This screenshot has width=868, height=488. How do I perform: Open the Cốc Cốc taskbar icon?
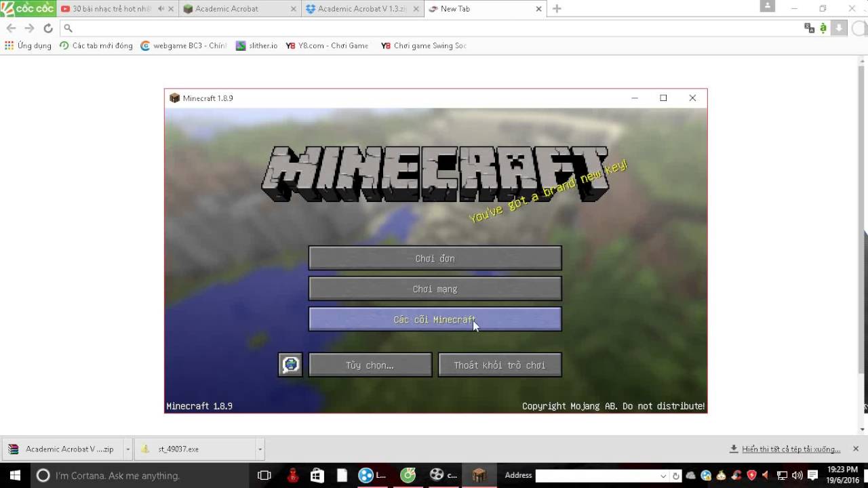408,475
